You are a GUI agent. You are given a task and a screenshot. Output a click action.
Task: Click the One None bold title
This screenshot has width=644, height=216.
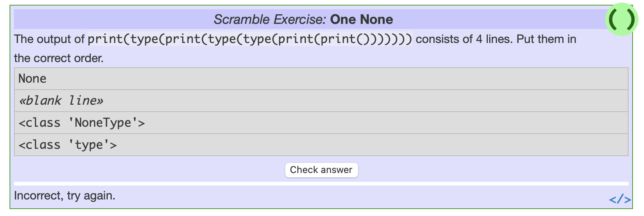(x=362, y=19)
